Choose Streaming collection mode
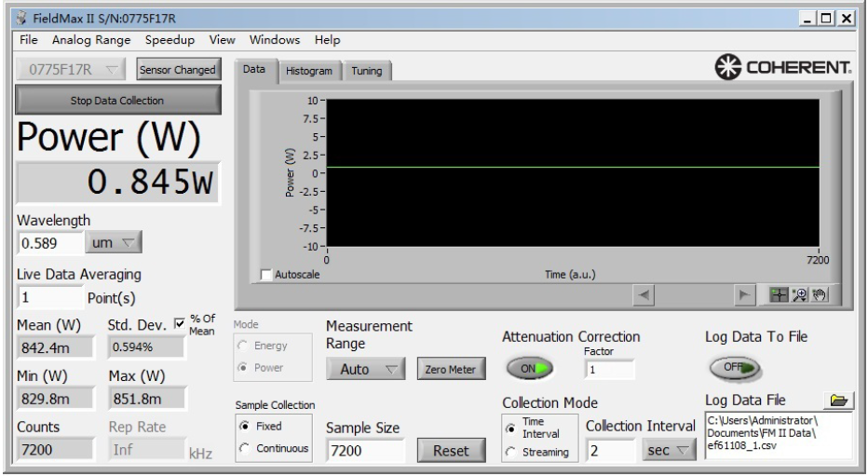Viewport: 868px width, 476px height. (509, 453)
